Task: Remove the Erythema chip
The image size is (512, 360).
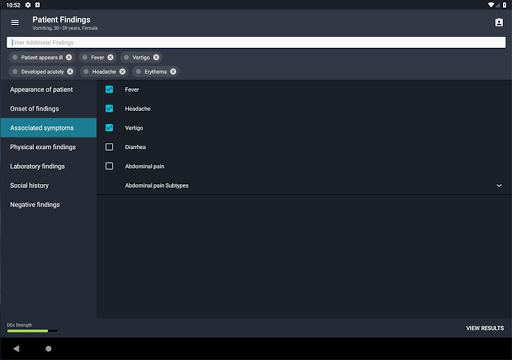Action: coord(173,72)
